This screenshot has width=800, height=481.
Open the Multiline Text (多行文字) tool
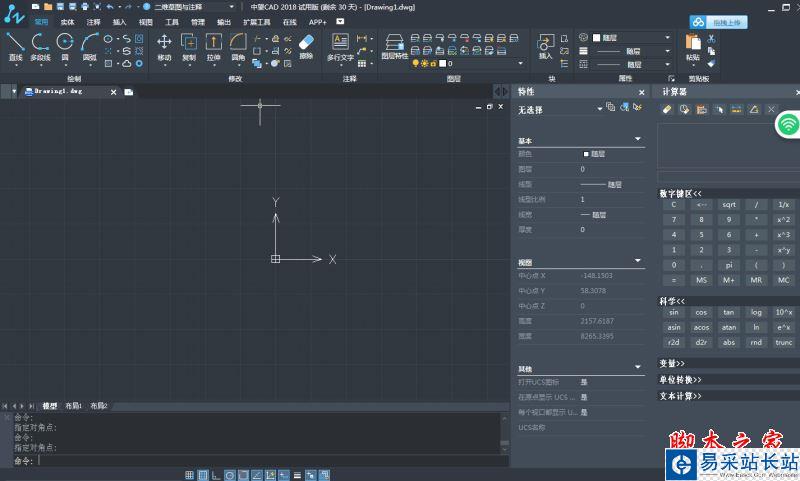[340, 47]
